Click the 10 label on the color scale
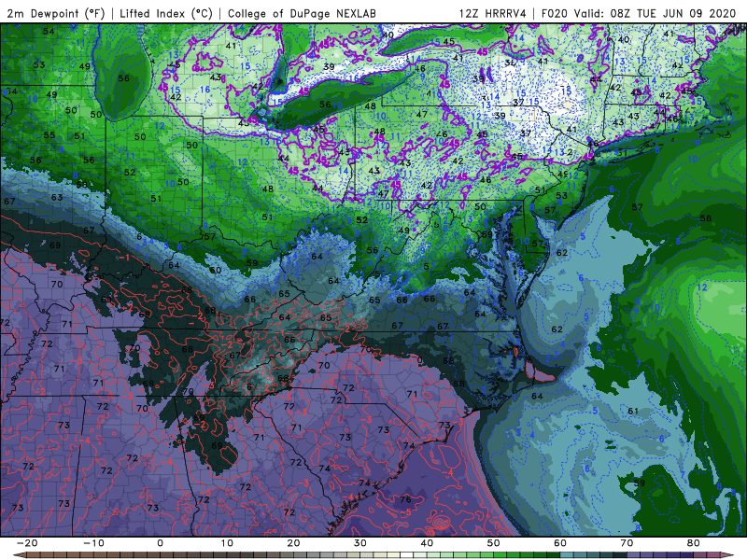The image size is (747, 560). [227, 543]
